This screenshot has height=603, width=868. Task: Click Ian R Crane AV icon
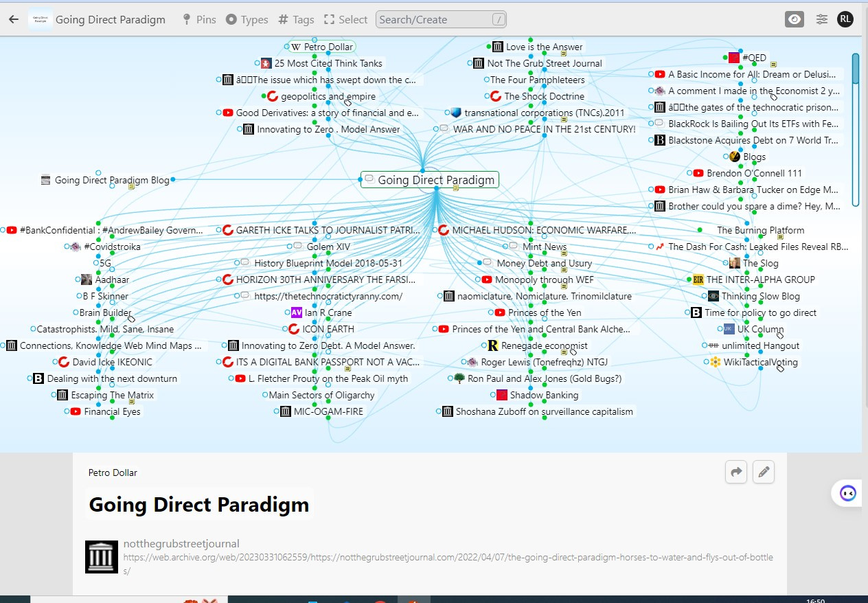pyautogui.click(x=297, y=312)
